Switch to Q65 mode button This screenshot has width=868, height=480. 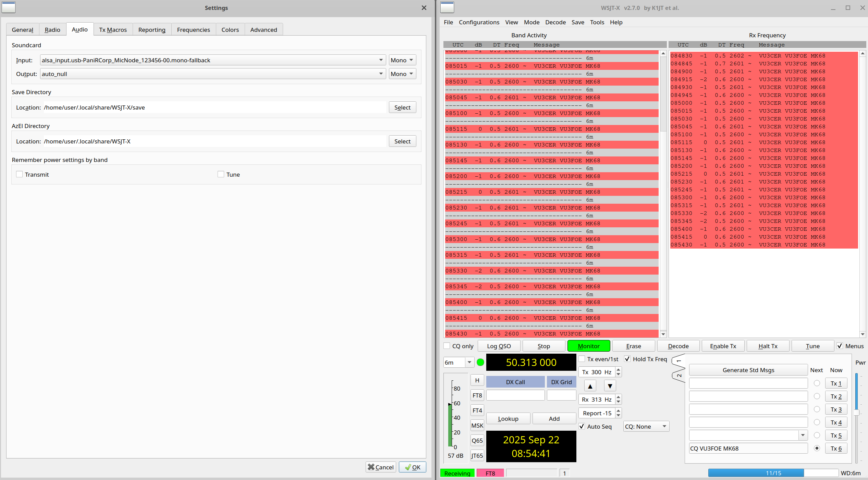pos(477,441)
